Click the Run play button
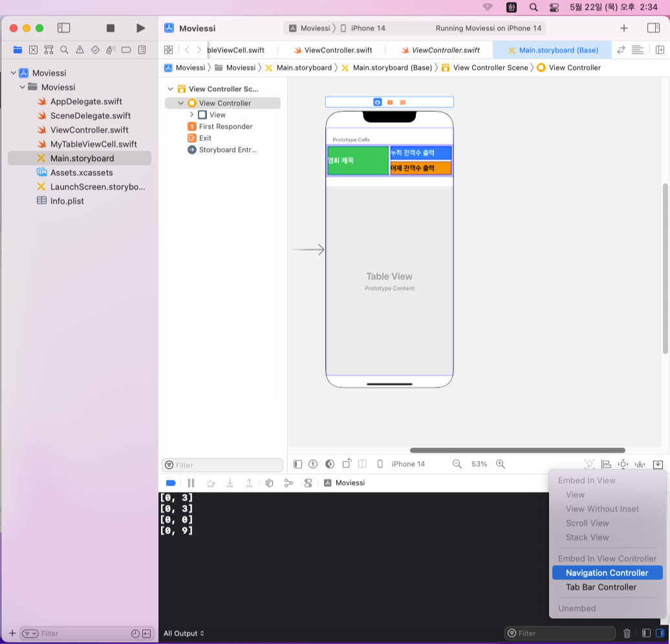This screenshot has width=670, height=644. point(140,28)
